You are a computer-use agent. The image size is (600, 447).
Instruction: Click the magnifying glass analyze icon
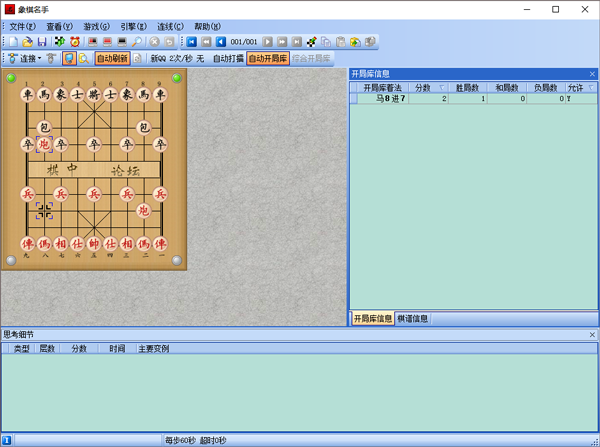(137, 42)
